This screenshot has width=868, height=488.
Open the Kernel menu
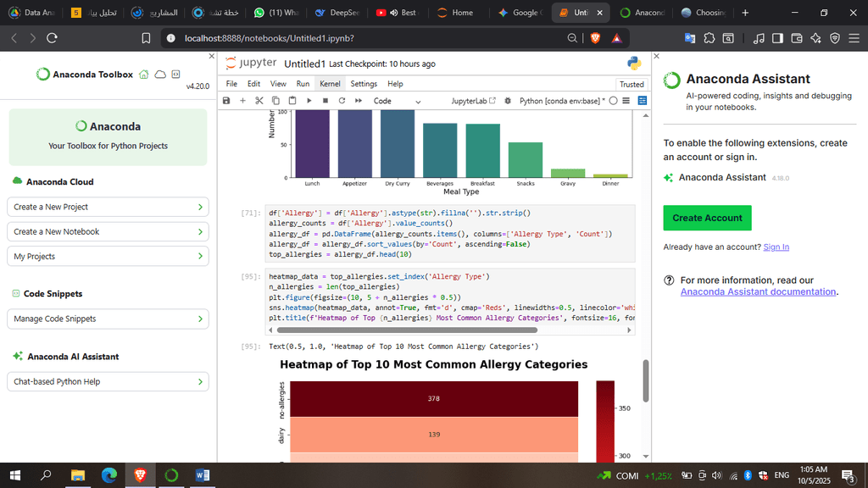click(x=329, y=84)
